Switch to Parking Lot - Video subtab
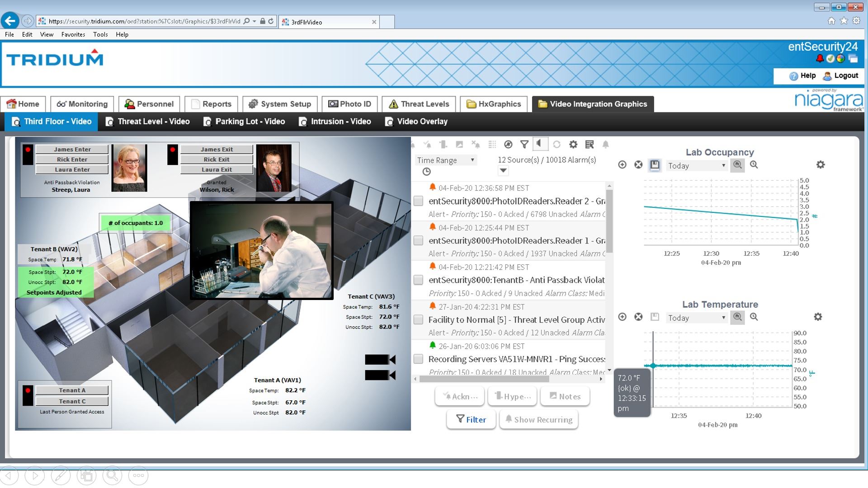The image size is (868, 488). (244, 122)
